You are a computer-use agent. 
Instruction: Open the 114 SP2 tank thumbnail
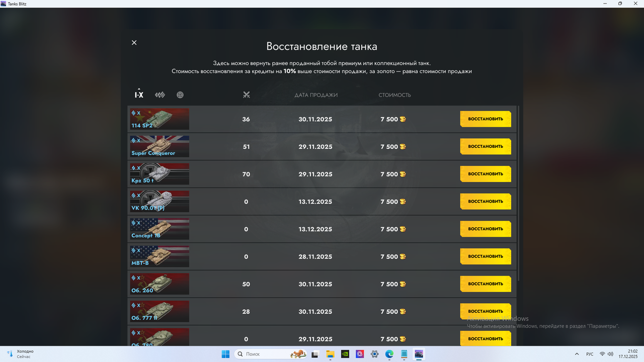tap(159, 119)
